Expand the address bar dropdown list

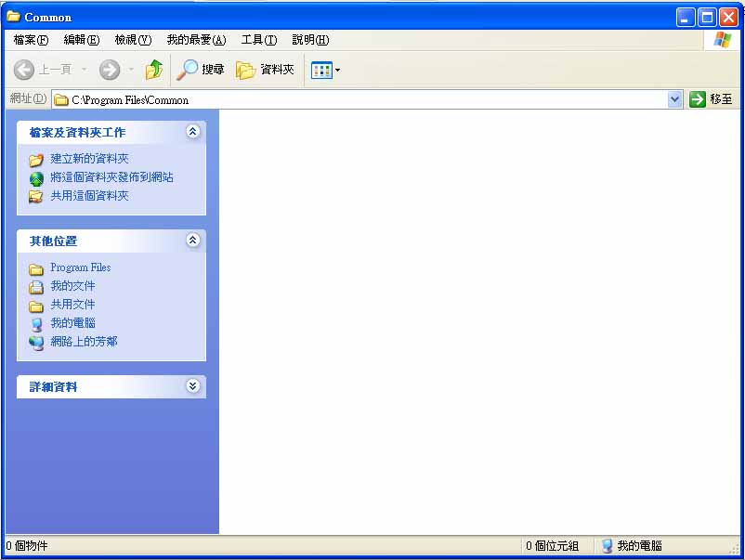[675, 99]
